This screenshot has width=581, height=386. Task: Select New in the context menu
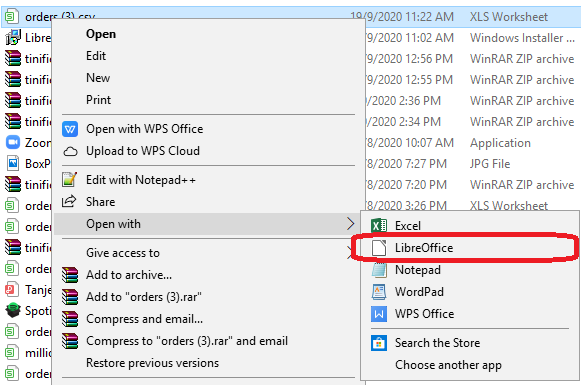click(x=98, y=78)
